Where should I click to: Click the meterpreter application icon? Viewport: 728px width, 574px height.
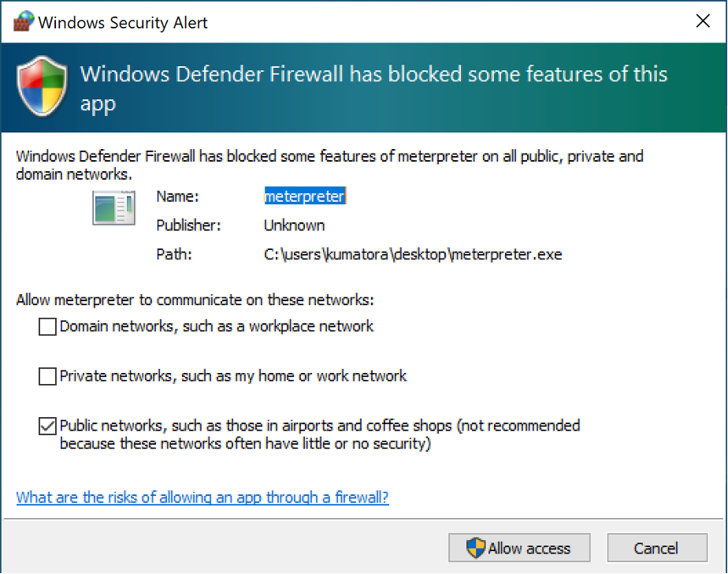click(x=113, y=207)
